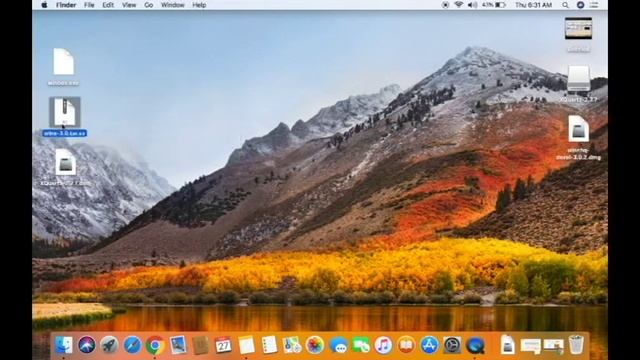Viewport: 640px width, 360px height.
Task: Open iTunes from the Dock
Action: pyautogui.click(x=383, y=345)
